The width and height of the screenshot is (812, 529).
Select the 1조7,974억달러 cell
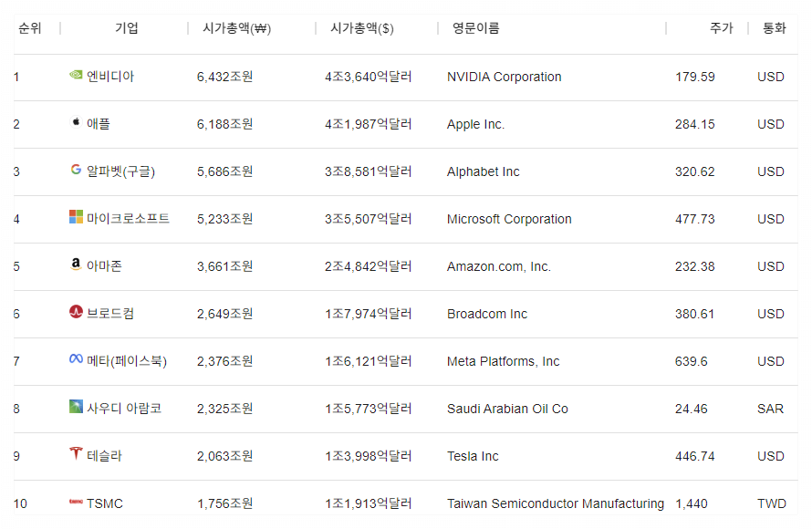(369, 314)
